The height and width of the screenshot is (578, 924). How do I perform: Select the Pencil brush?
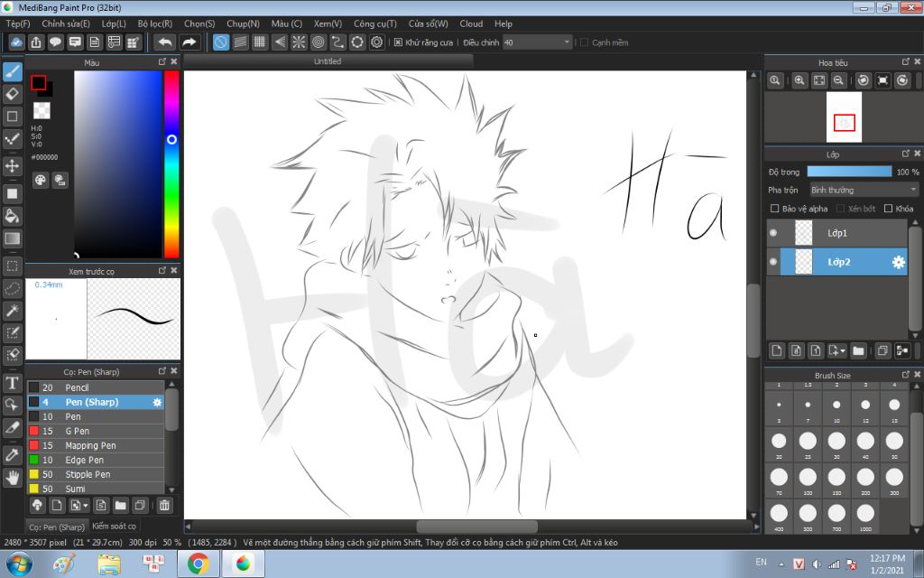96,387
